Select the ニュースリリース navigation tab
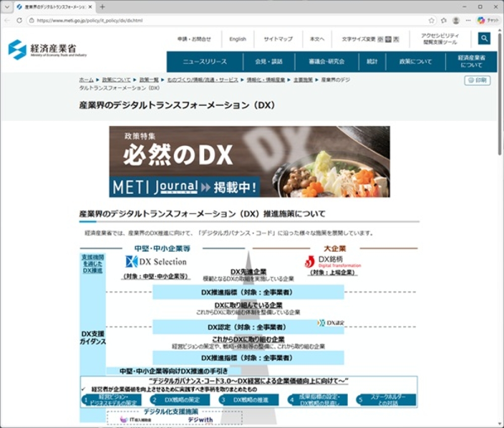The width and height of the screenshot is (504, 428). (x=205, y=61)
